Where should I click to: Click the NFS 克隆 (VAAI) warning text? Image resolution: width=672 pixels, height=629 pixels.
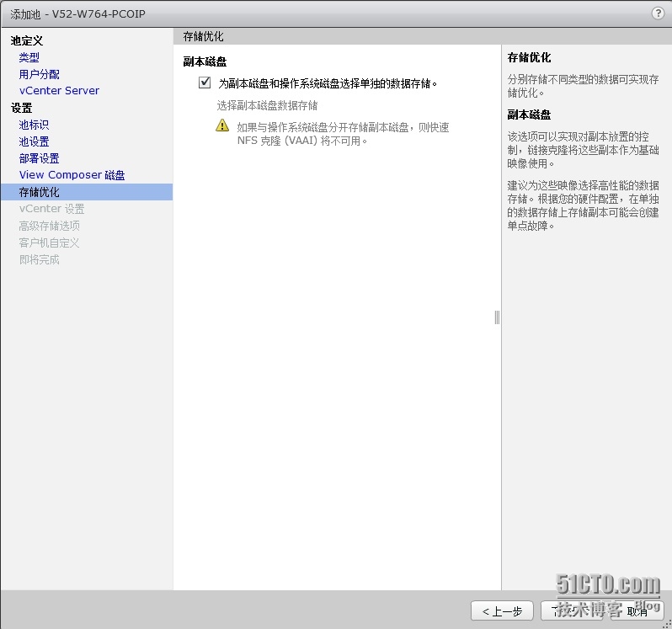[x=343, y=134]
